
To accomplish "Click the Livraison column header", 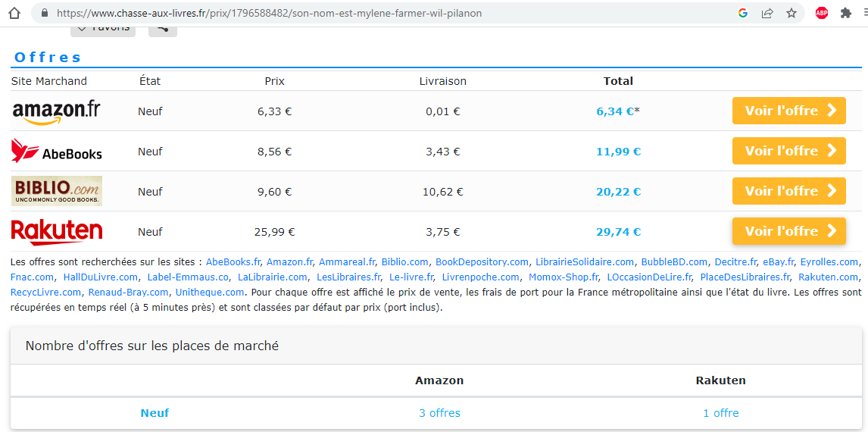I will 443,81.
